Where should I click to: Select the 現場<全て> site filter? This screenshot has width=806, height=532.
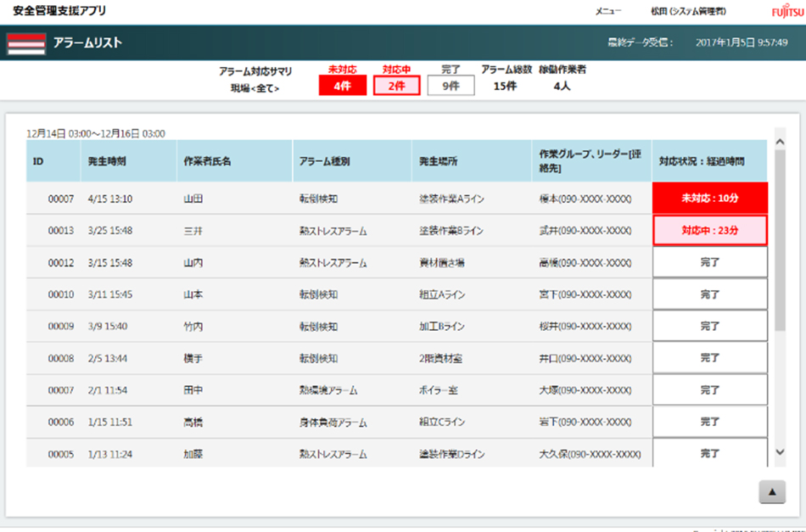tap(255, 87)
